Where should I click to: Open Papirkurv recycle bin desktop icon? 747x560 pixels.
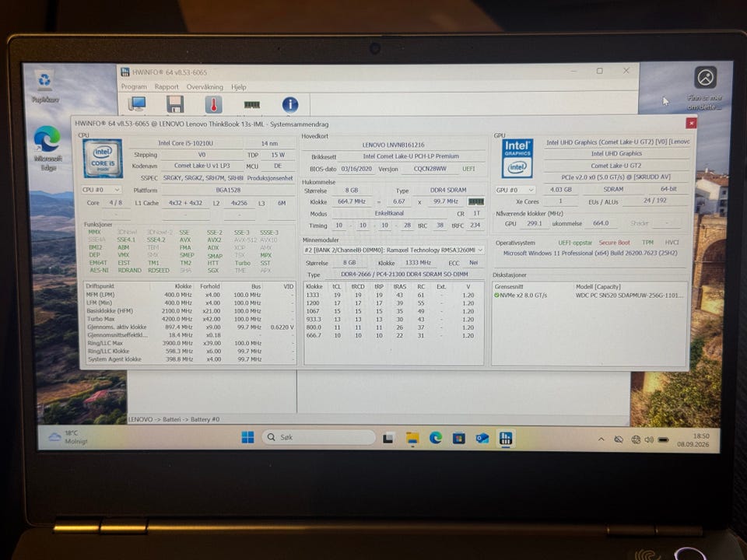pyautogui.click(x=45, y=86)
